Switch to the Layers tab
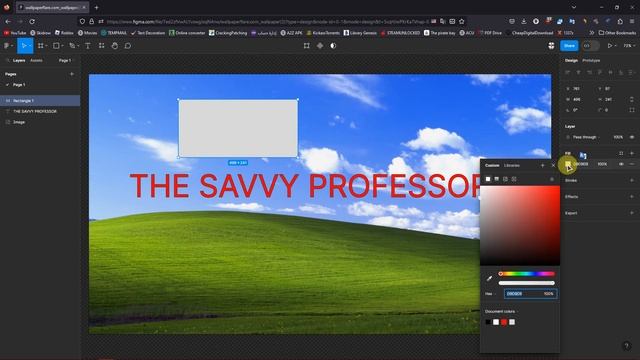The width and height of the screenshot is (640, 360). [19, 60]
